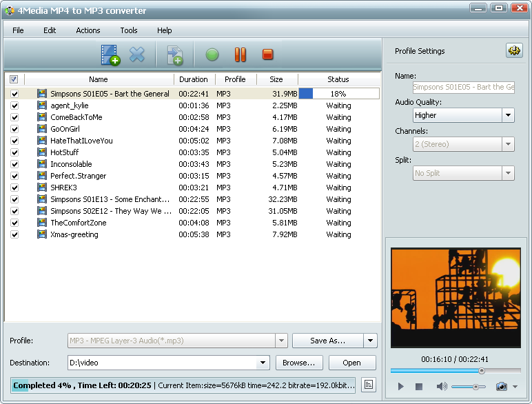Open advanced profile settings gear icon
The image size is (532, 404).
(514, 50)
